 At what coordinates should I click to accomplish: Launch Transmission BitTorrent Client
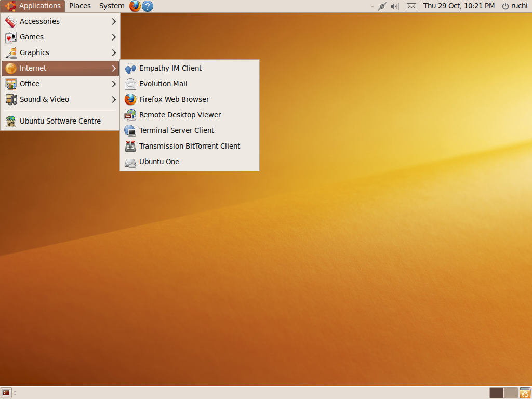tap(189, 146)
